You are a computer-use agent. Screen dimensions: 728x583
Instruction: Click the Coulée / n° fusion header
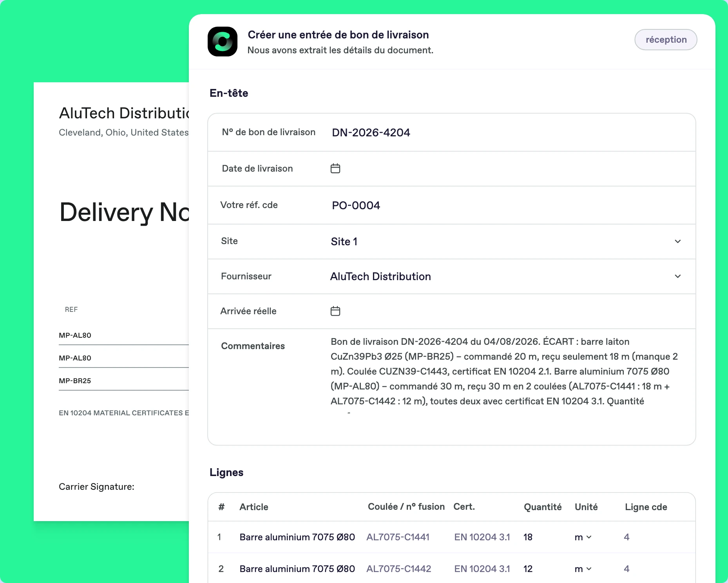tap(406, 507)
